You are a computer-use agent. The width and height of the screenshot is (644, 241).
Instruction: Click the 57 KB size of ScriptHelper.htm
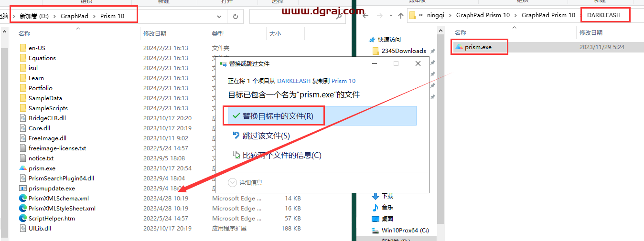pos(292,218)
